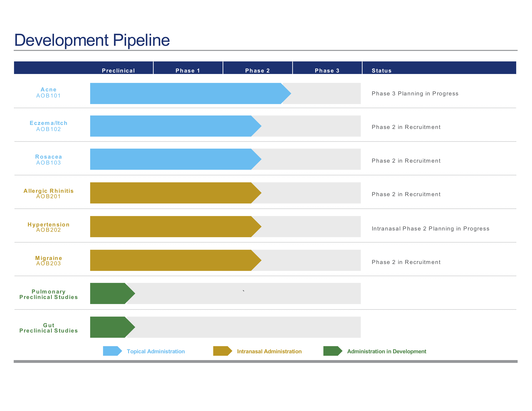Click the Topical Administration legend label
Image resolution: width=532 pixels, height=411 pixels.
pyautogui.click(x=156, y=351)
